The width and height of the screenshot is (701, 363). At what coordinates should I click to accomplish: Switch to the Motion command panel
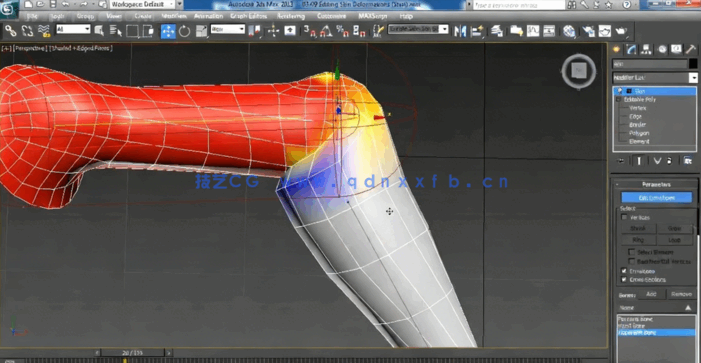coord(662,49)
